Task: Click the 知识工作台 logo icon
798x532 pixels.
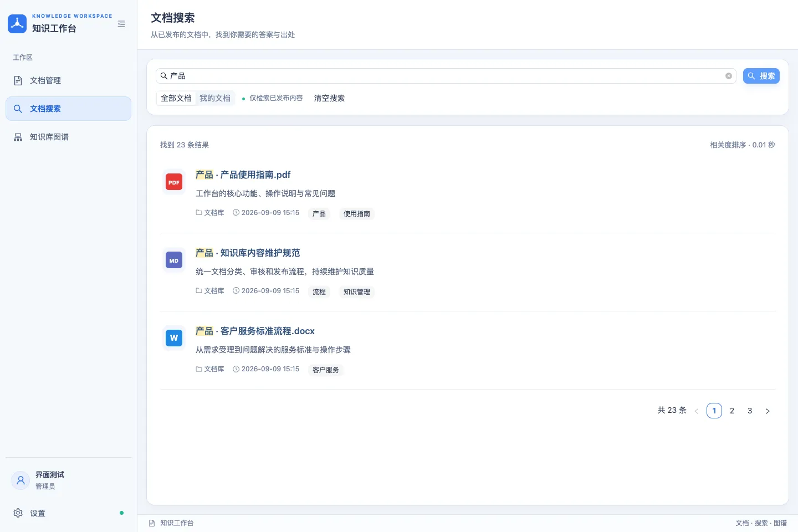Action: (x=17, y=24)
